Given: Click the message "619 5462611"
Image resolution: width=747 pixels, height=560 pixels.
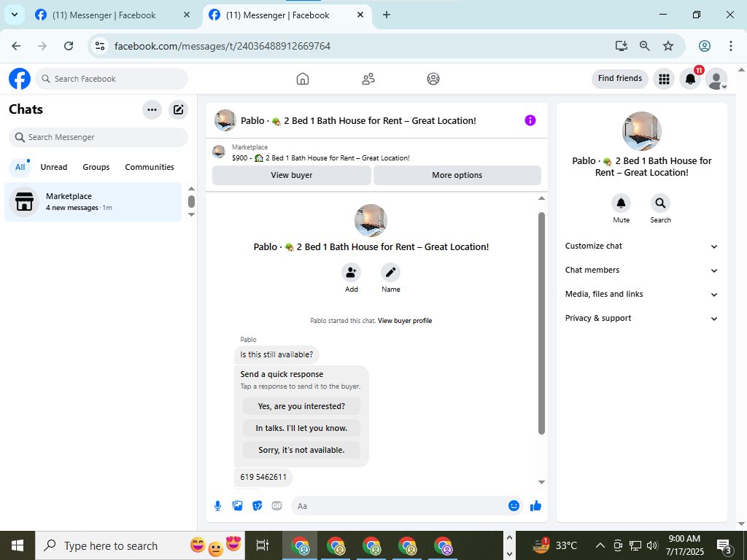Looking at the screenshot, I should pyautogui.click(x=263, y=477).
